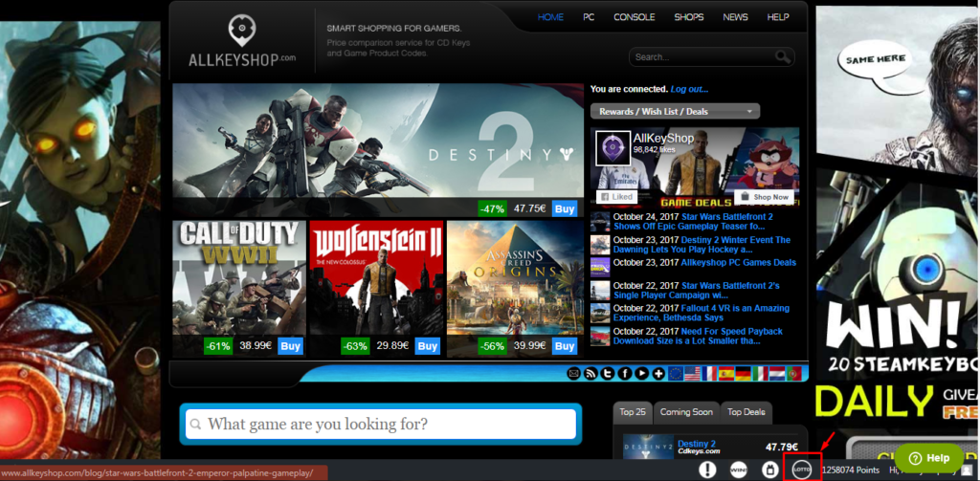Select the Top Deals tab
The width and height of the screenshot is (980, 481).
pyautogui.click(x=746, y=412)
